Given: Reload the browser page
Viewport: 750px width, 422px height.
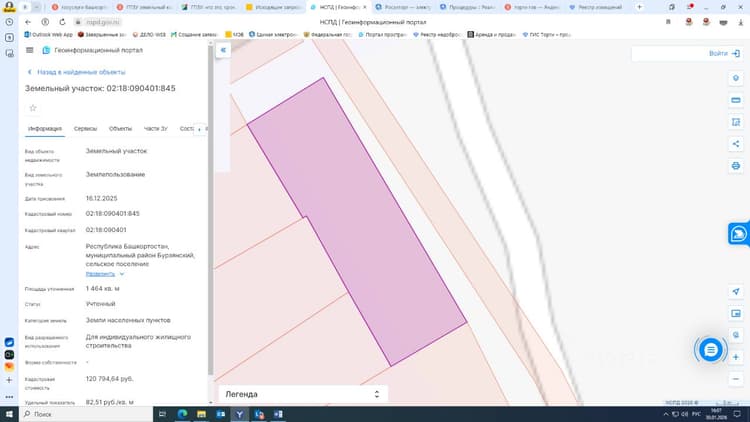Looking at the screenshot, I should (x=62, y=22).
